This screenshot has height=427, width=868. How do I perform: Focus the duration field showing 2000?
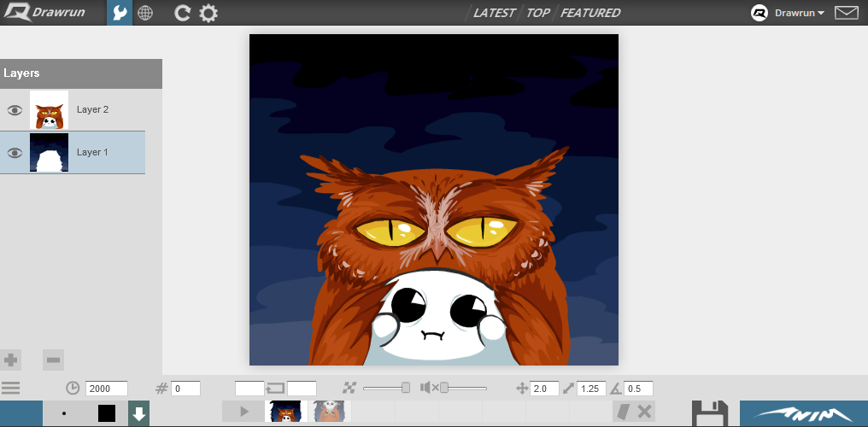point(107,389)
